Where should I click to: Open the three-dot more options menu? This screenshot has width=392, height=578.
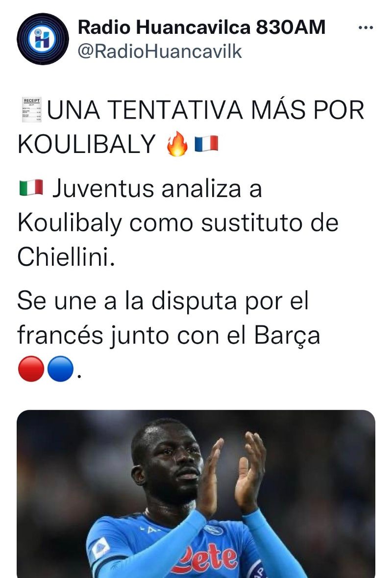[366, 27]
